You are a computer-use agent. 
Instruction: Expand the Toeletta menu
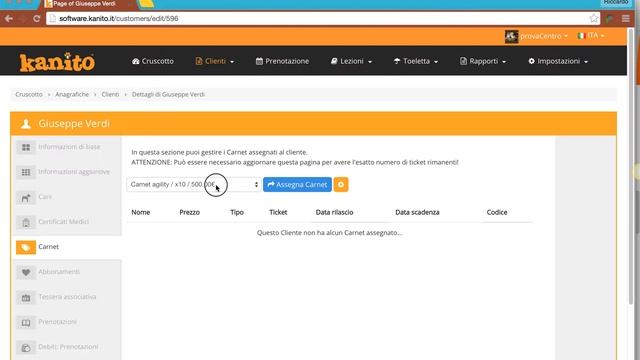[x=416, y=61]
